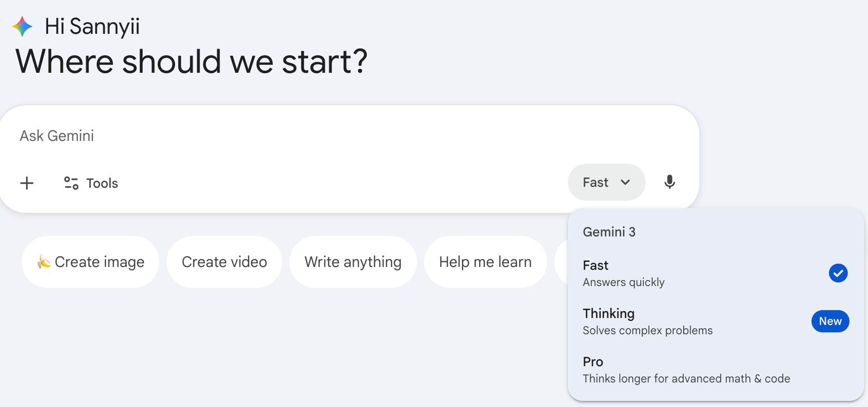The width and height of the screenshot is (868, 407).
Task: Click the Write anything suggestion chip
Action: (353, 262)
